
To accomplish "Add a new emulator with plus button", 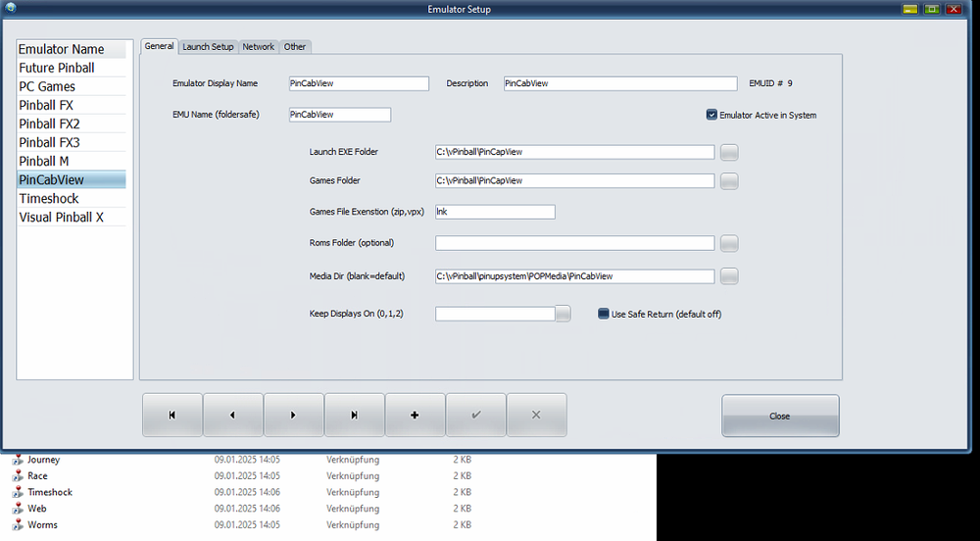I will tap(415, 415).
